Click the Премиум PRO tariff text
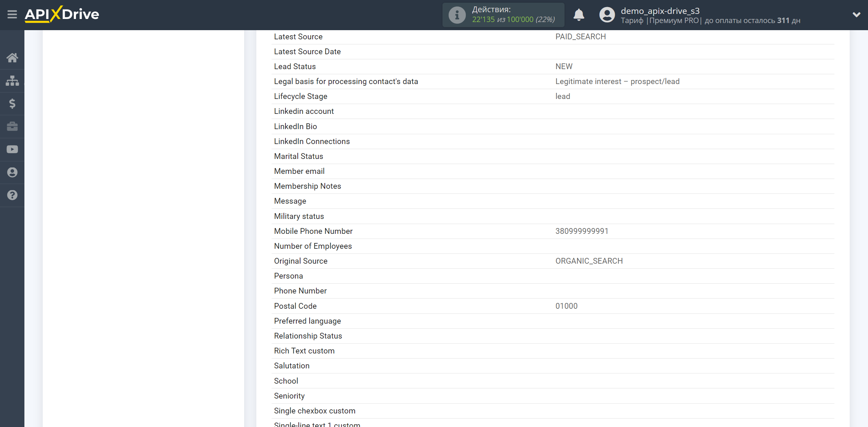 674,20
